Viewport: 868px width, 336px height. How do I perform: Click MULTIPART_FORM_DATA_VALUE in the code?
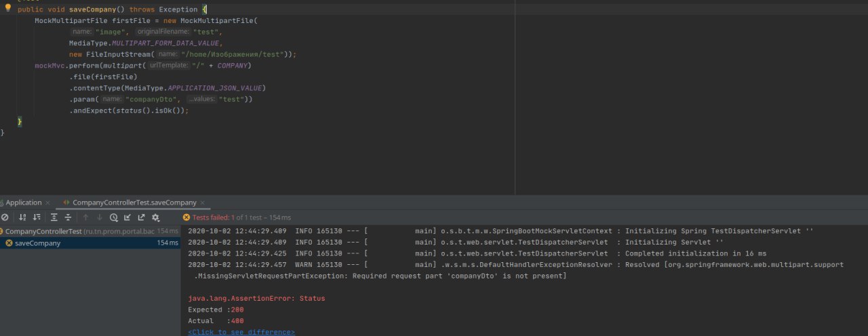(x=165, y=43)
